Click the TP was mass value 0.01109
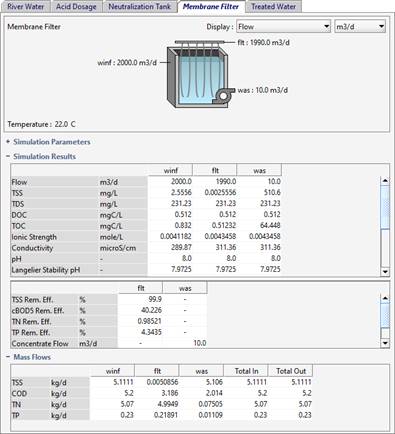Viewport: 395px width, 434px height. coord(211,415)
